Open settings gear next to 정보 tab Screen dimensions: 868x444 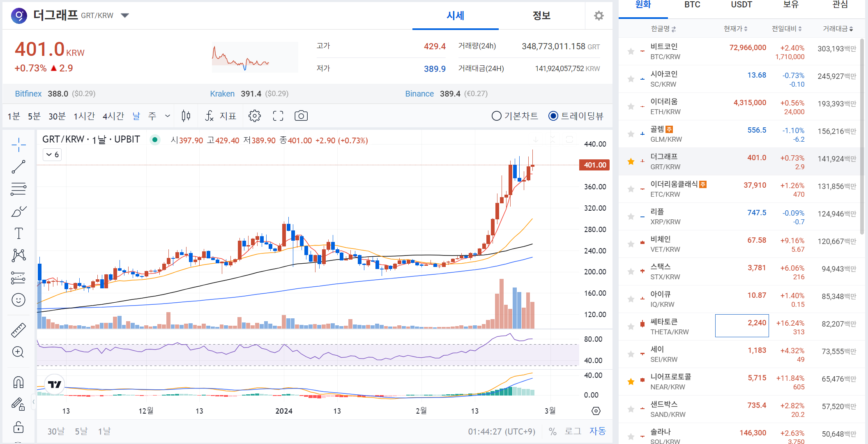tap(599, 16)
